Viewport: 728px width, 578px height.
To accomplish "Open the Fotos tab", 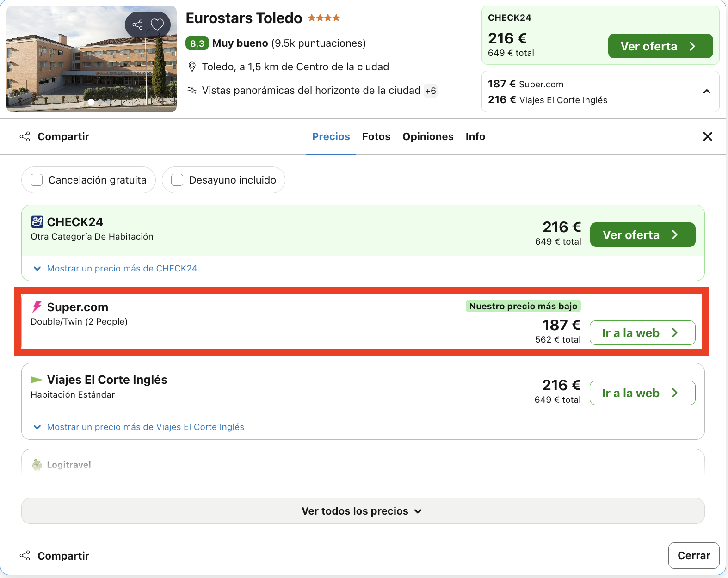I will (x=376, y=136).
